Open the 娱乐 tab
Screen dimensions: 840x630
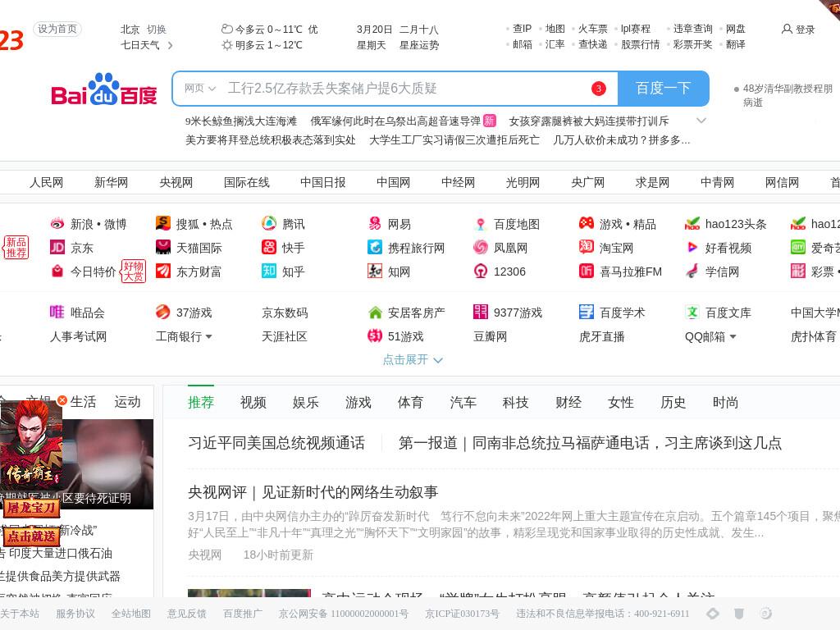coord(306,402)
